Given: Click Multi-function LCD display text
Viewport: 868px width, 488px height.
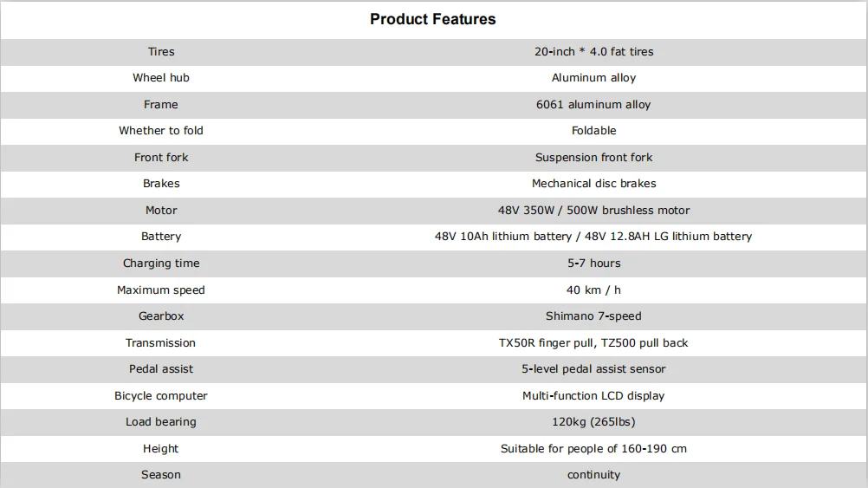Looking at the screenshot, I should [x=593, y=396].
